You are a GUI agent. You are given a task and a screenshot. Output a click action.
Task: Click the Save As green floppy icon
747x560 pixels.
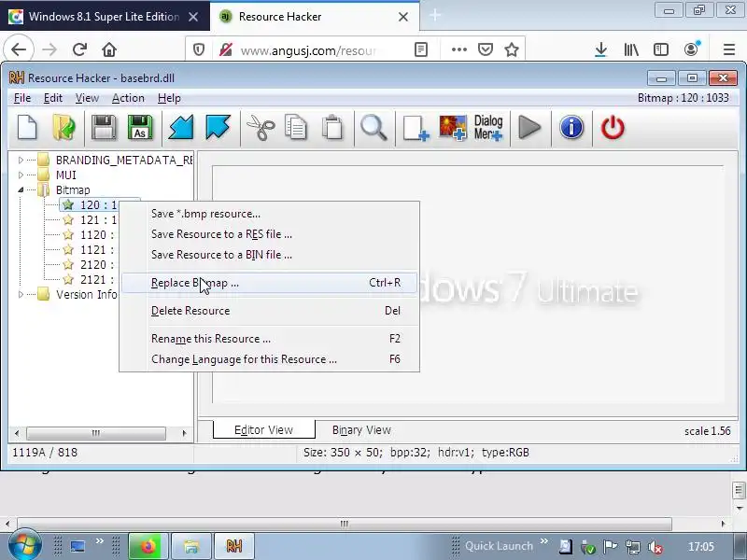(x=140, y=128)
